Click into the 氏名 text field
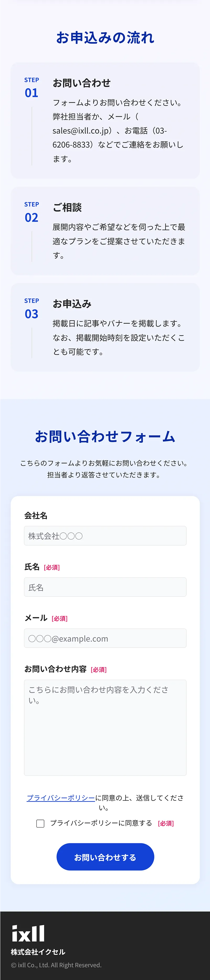 pyautogui.click(x=105, y=587)
